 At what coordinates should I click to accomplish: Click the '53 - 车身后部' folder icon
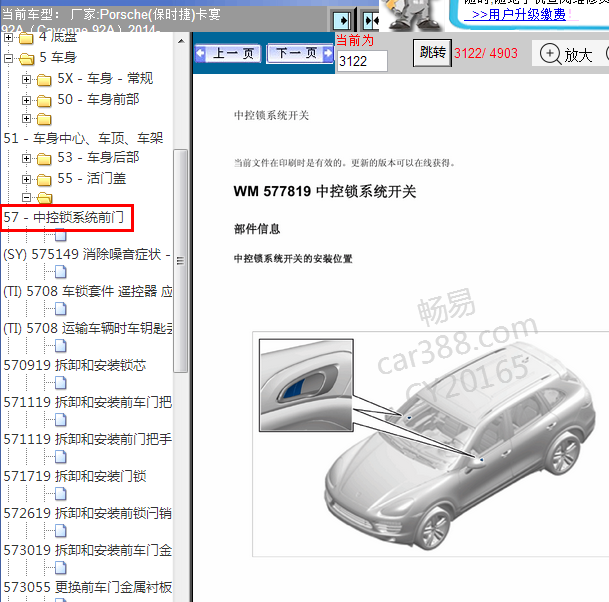pyautogui.click(x=44, y=159)
